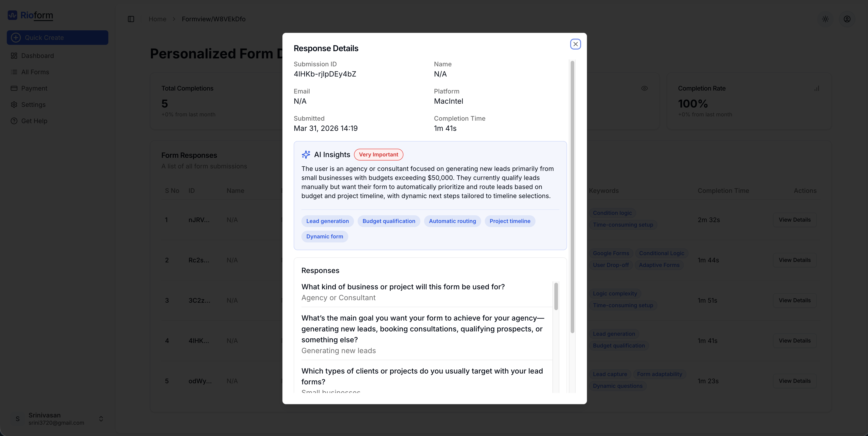Click the Responses list inner scrollbar
Screen dimensions: 868x436
pyautogui.click(x=556, y=296)
